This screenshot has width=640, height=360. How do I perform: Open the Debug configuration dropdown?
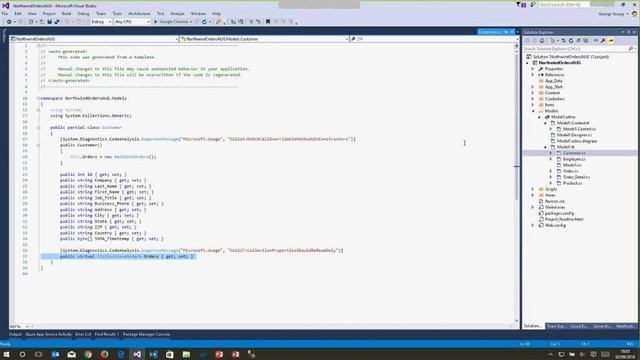tap(101, 22)
